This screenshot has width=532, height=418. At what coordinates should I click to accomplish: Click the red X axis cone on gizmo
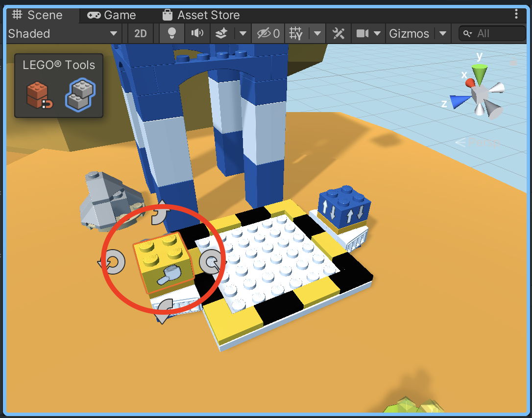470,82
